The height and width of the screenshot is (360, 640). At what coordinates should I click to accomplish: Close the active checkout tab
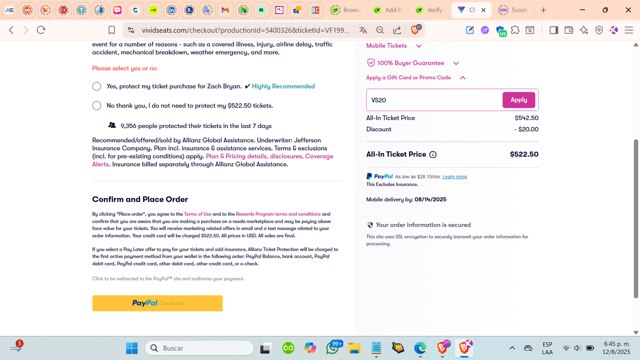[x=483, y=10]
